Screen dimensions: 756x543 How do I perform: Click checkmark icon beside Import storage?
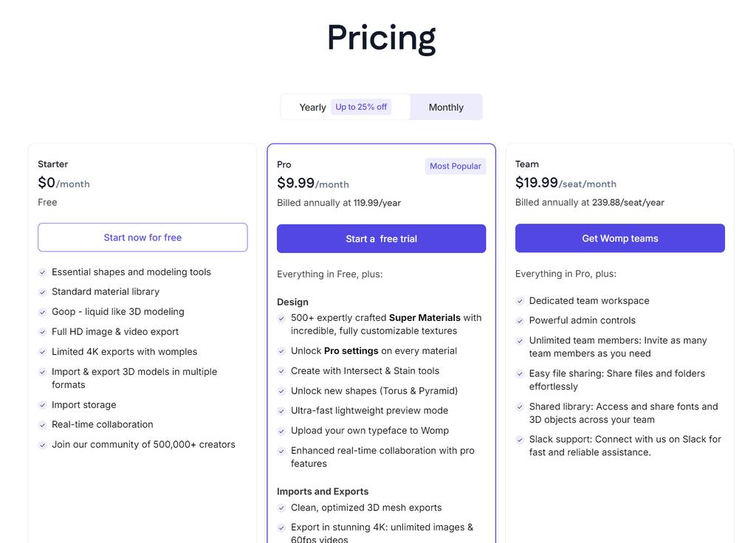pyautogui.click(x=43, y=405)
